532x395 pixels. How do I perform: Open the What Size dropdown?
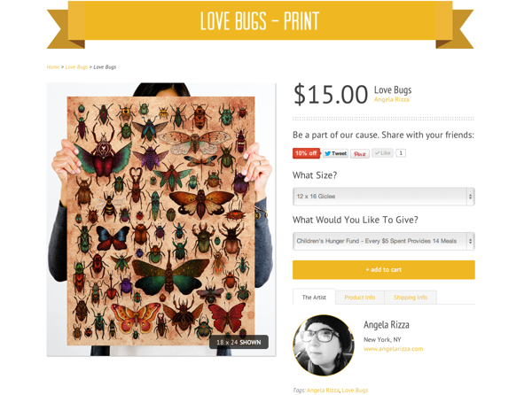coord(383,197)
